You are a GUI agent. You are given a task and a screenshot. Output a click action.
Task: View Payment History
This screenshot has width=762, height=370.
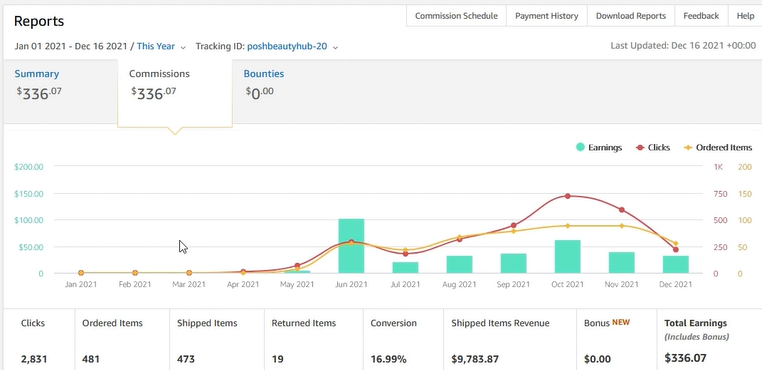coord(547,16)
